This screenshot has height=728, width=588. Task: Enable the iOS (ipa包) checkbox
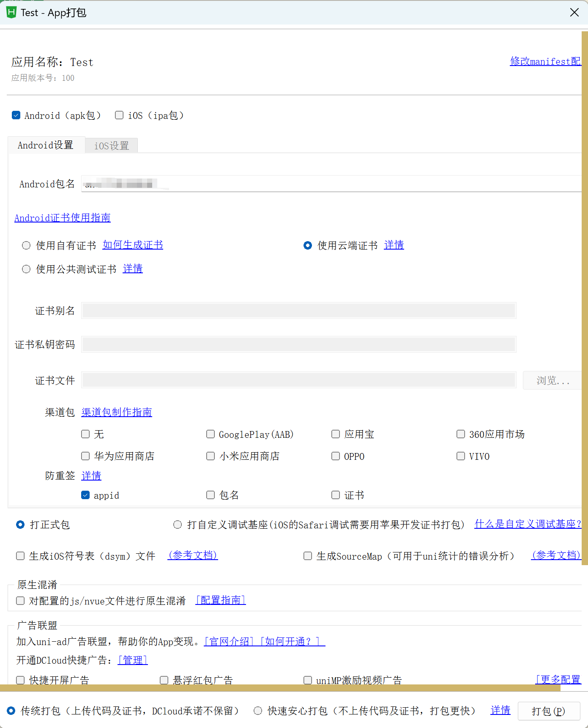click(119, 115)
